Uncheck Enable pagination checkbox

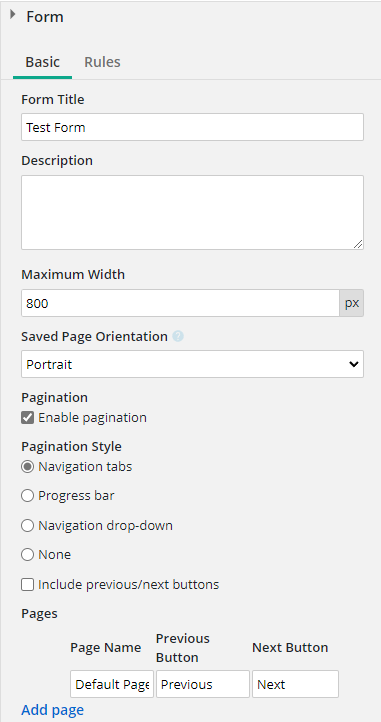[x=28, y=418]
